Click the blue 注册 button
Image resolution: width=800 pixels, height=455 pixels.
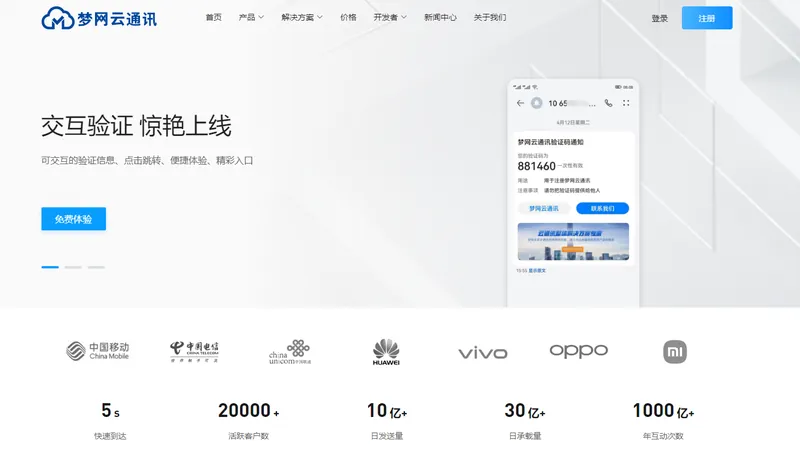[707, 18]
